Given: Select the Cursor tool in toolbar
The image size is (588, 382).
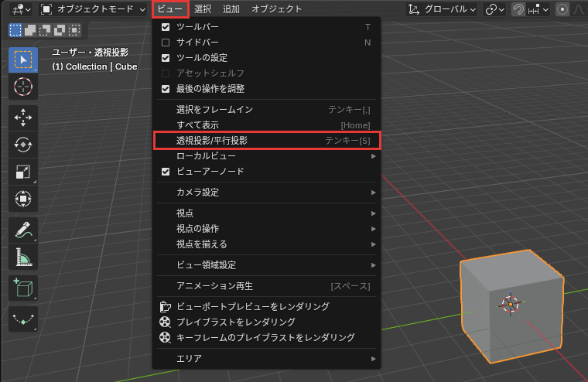Looking at the screenshot, I should tap(23, 87).
